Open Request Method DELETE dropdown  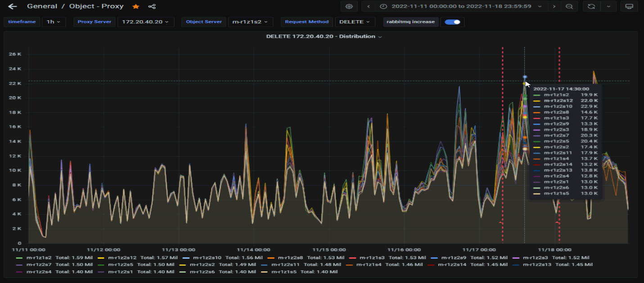pos(355,22)
